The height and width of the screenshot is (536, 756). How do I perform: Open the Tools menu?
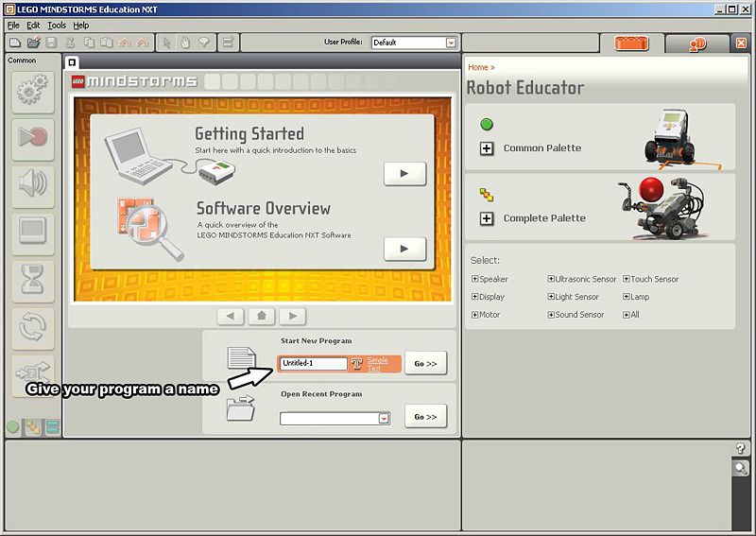click(57, 26)
